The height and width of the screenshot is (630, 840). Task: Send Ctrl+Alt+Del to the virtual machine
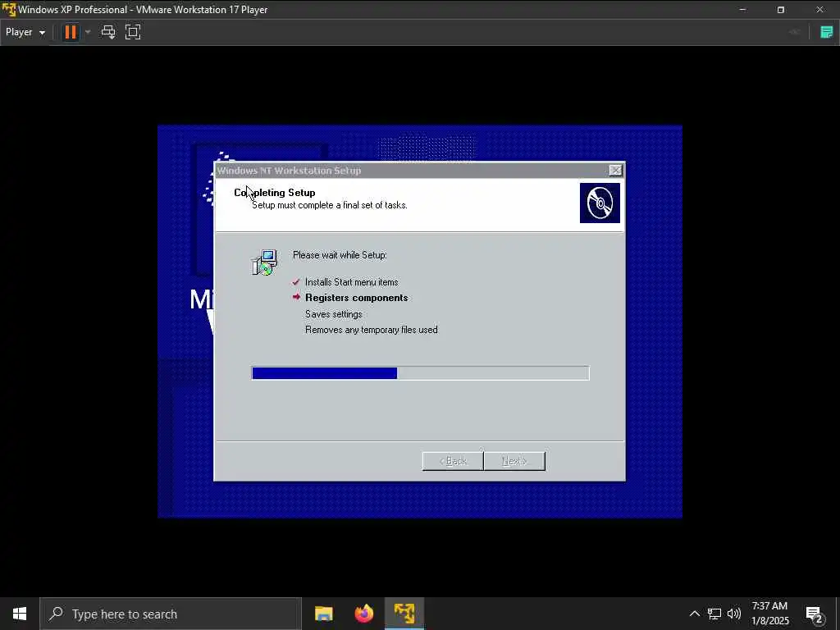pyautogui.click(x=108, y=32)
